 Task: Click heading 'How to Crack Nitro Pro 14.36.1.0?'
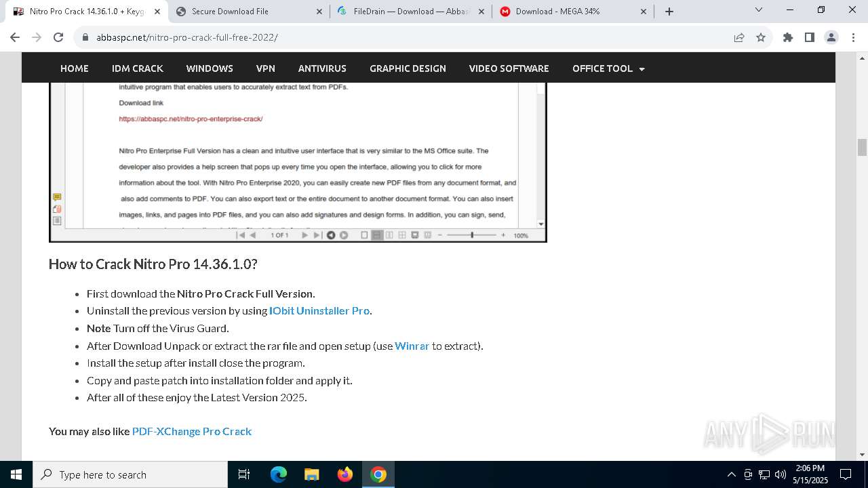(153, 264)
